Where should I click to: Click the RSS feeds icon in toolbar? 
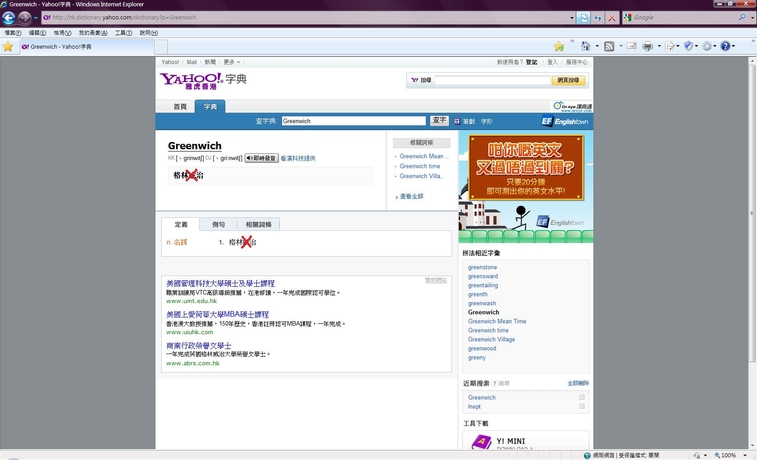pyautogui.click(x=608, y=47)
